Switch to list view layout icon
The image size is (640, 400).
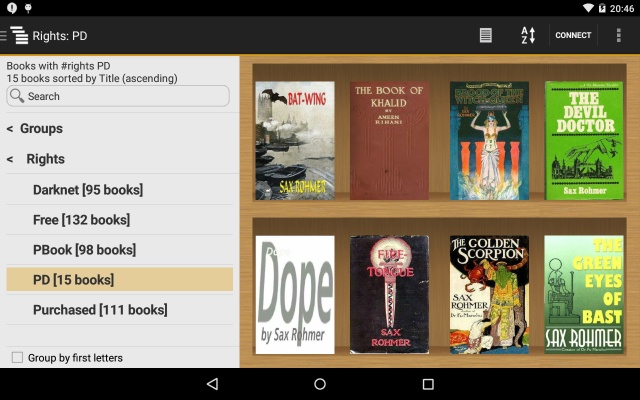485,35
